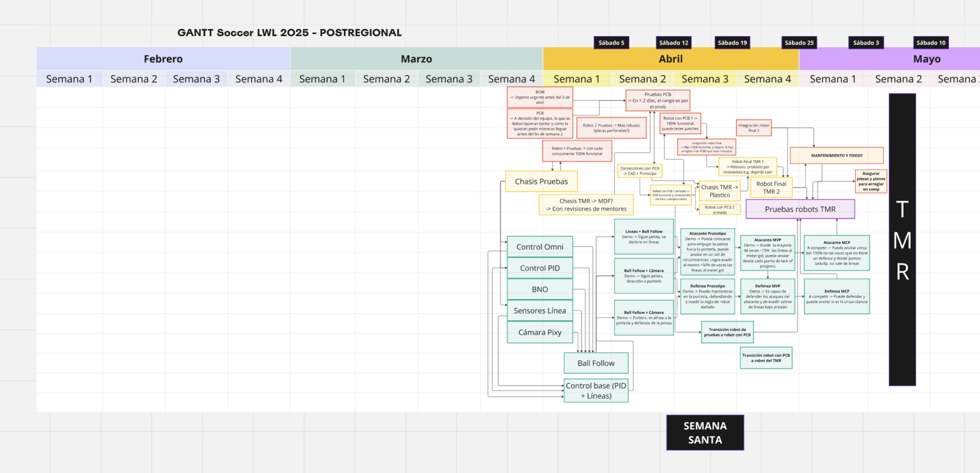Select the Robot 1 Pruebas card
Image resolution: width=980 pixels, height=473 pixels.
tap(577, 151)
